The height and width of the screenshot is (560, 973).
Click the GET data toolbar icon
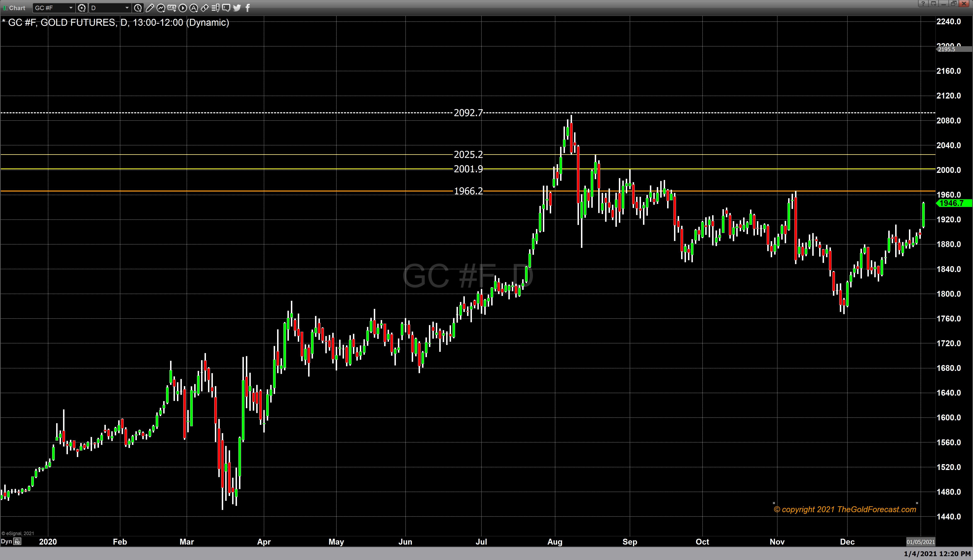click(171, 8)
